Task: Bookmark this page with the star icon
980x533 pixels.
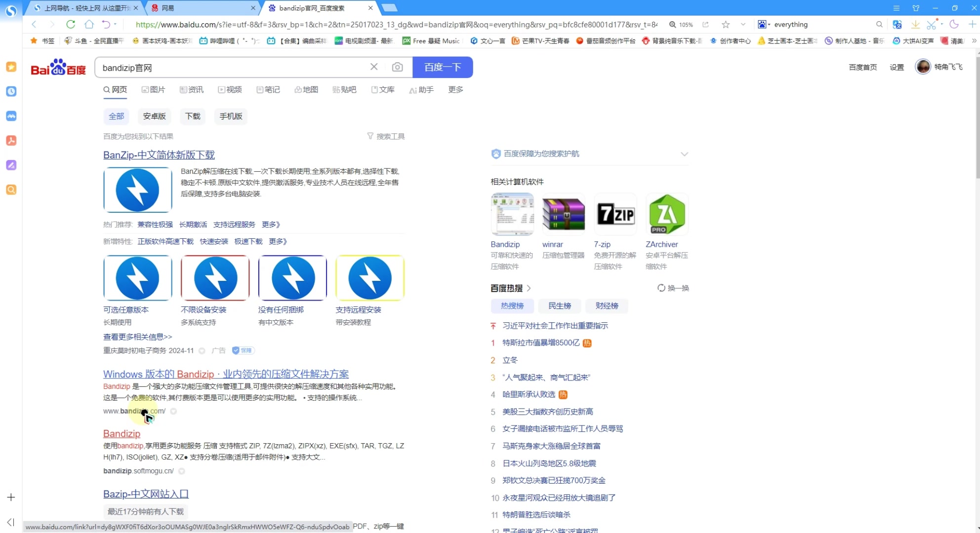Action: pos(726,25)
